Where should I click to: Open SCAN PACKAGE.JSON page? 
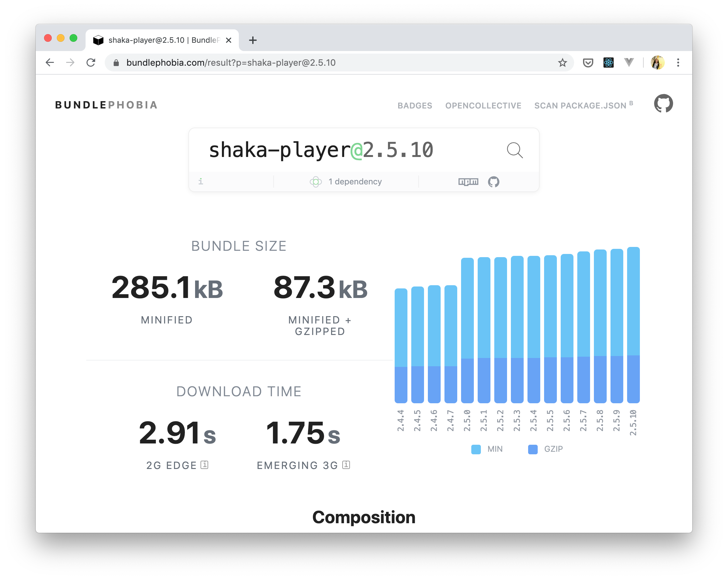(x=583, y=105)
